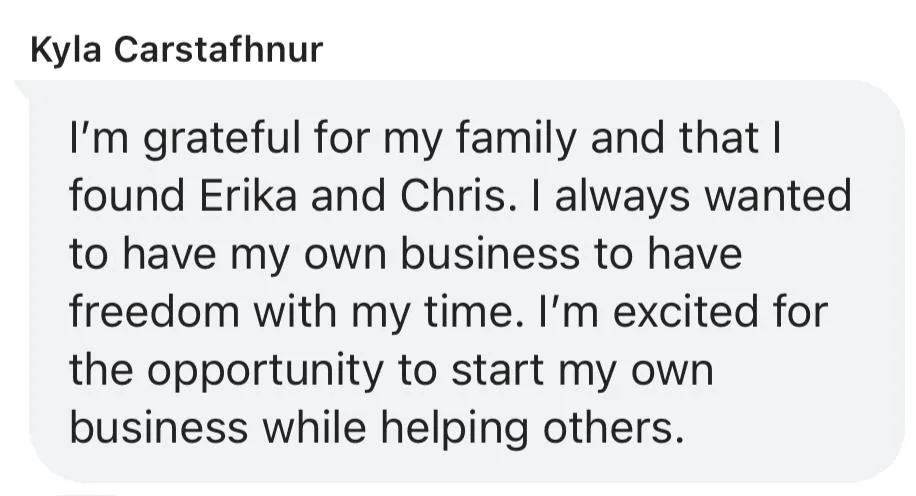Tap the word while in the last line
This screenshot has height=496, width=916.
click(315, 428)
